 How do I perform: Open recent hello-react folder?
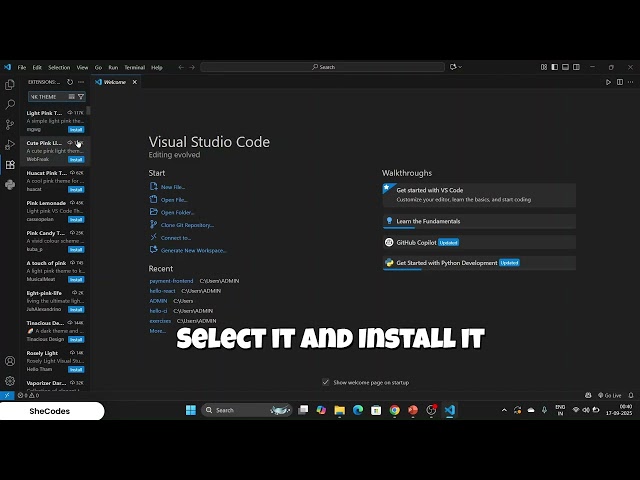point(162,291)
